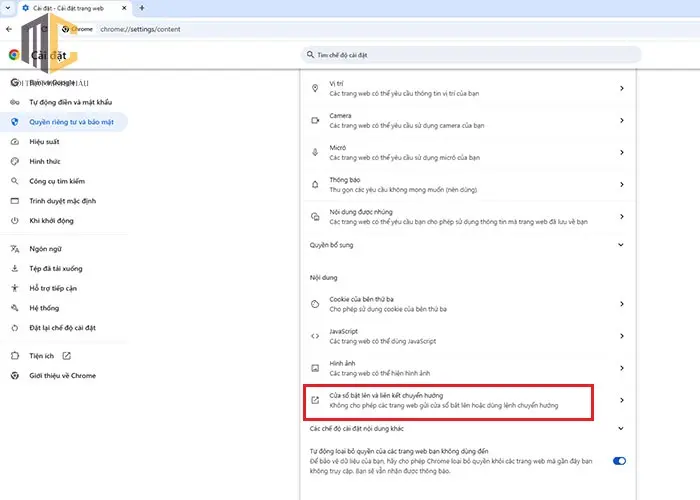This screenshot has height=500, width=700.
Task: Click the location pin icon for Vị trí
Action: (x=315, y=88)
